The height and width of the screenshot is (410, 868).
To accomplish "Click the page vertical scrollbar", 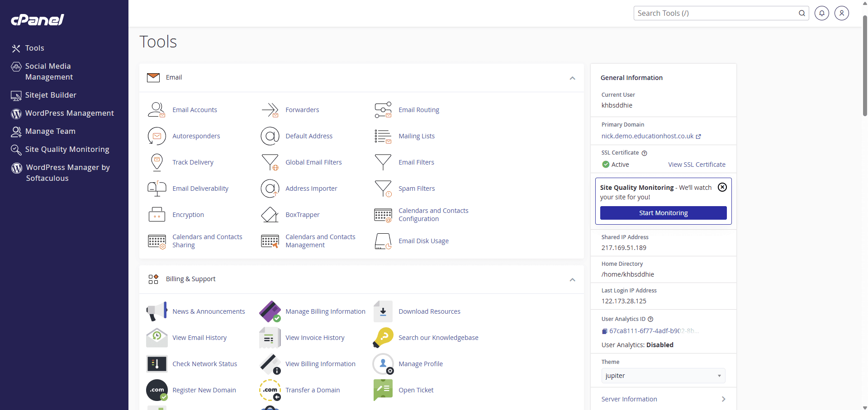I will pos(864,66).
